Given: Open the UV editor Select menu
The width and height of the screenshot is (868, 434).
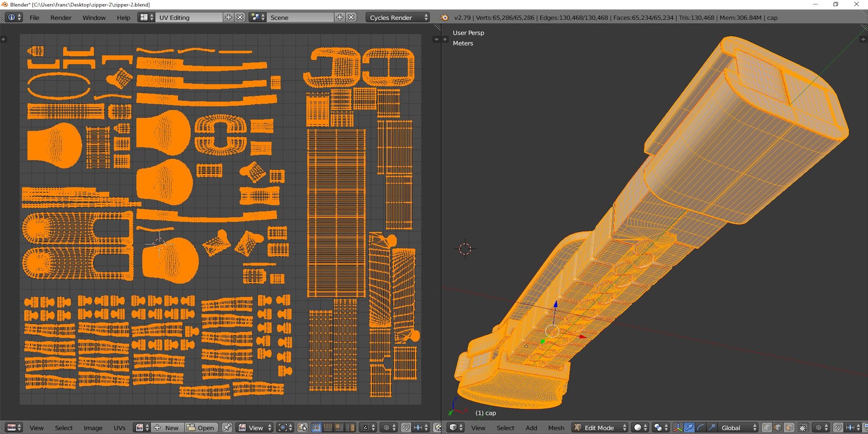Looking at the screenshot, I should coord(64,428).
